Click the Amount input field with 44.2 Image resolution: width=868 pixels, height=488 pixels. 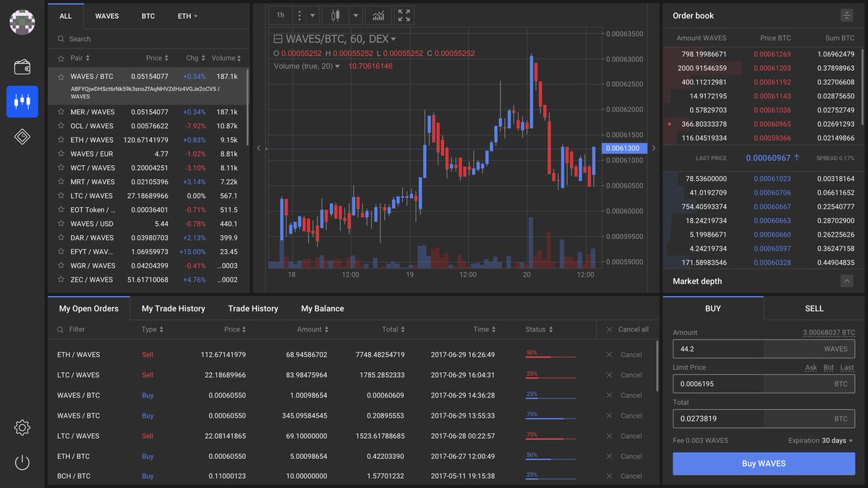coord(764,349)
